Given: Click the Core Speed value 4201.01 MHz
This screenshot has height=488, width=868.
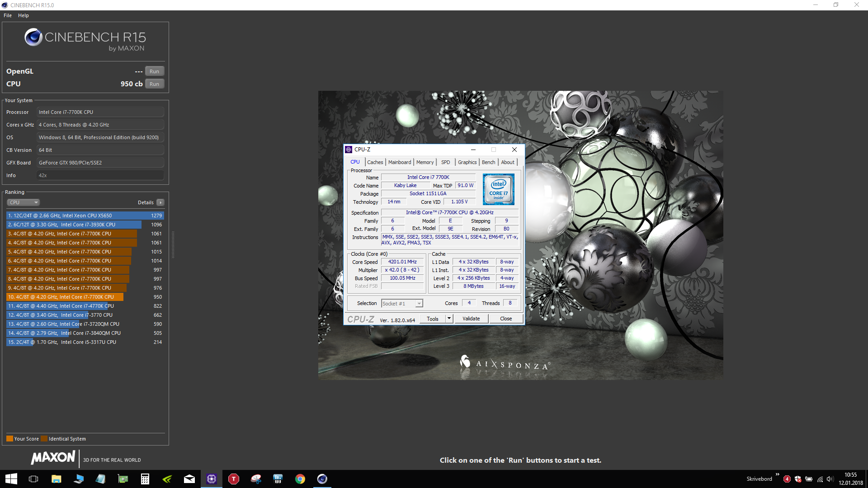Looking at the screenshot, I should tap(402, 262).
